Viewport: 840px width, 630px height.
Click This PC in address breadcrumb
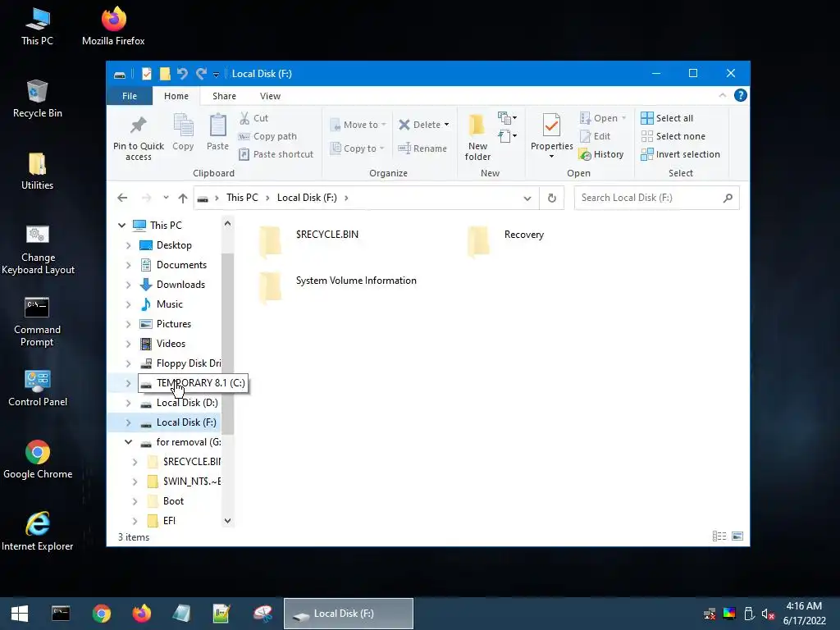point(242,198)
